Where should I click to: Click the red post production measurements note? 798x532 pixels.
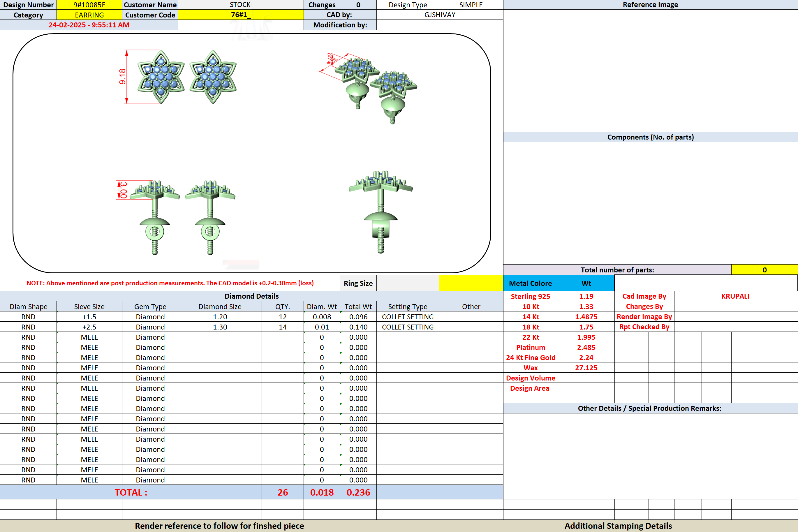coord(170,283)
